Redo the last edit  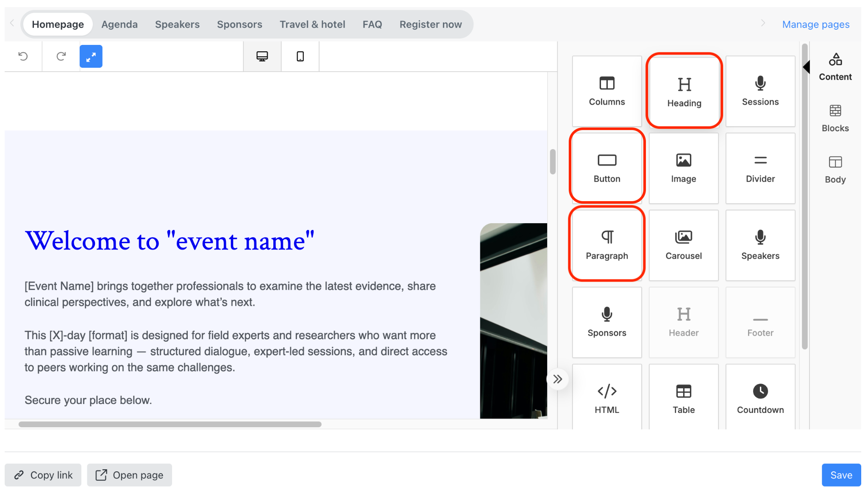click(x=61, y=56)
